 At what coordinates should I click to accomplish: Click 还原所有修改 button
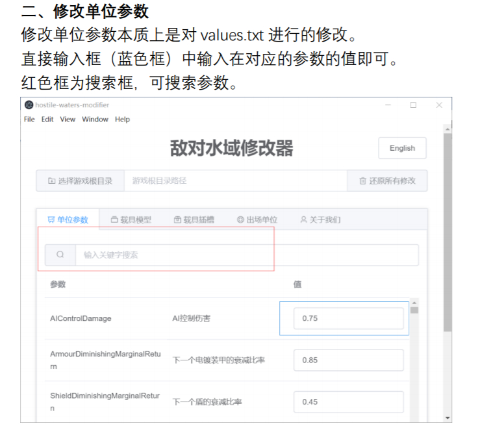pos(387,181)
